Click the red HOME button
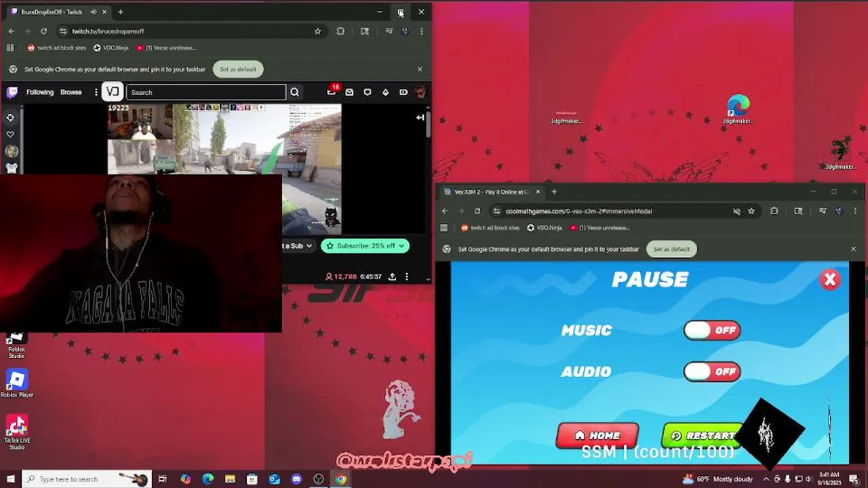 pyautogui.click(x=597, y=436)
